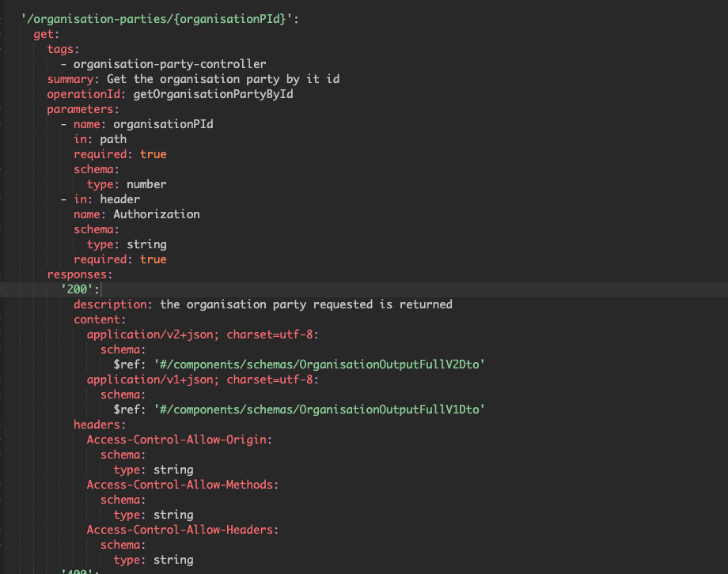This screenshot has width=728, height=574.
Task: Click the OrganisationOutputFullV1Dto $ref value
Action: click(320, 410)
